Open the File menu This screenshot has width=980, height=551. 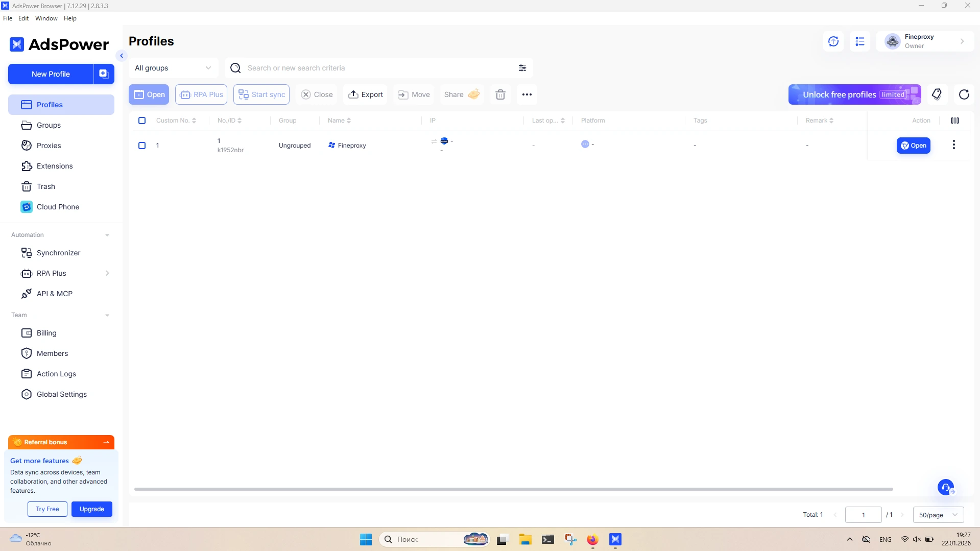(x=8, y=18)
